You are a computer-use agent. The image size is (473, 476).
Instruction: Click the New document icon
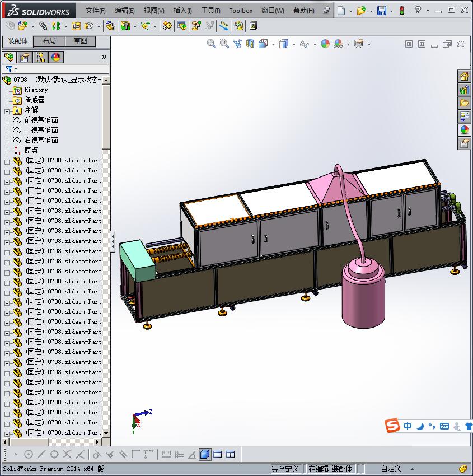pyautogui.click(x=341, y=11)
